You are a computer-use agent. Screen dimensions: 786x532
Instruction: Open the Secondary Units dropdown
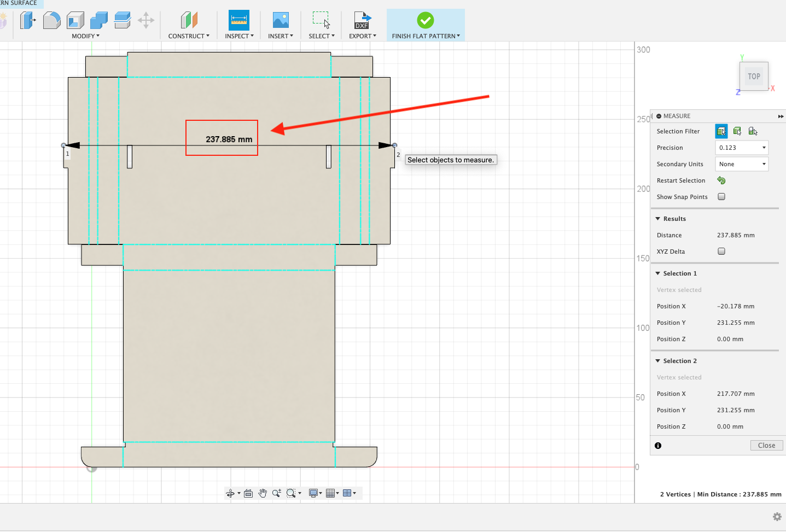pos(742,164)
